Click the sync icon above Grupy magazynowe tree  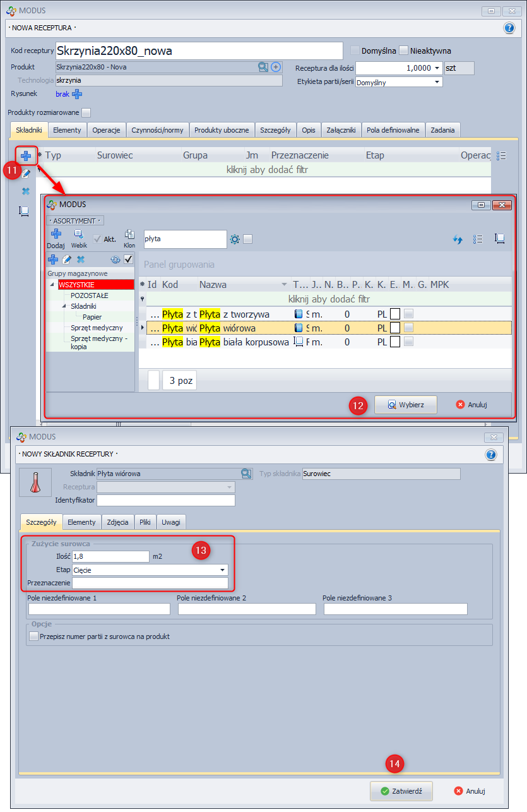[115, 260]
